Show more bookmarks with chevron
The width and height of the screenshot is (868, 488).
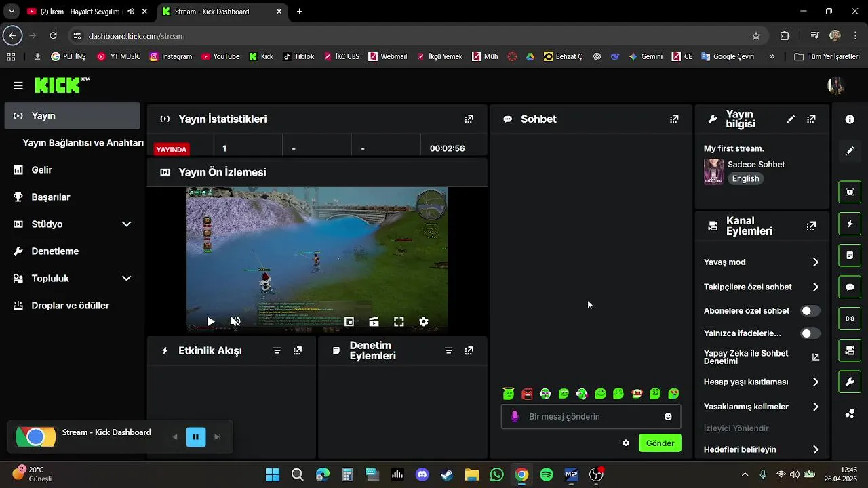coord(772,57)
